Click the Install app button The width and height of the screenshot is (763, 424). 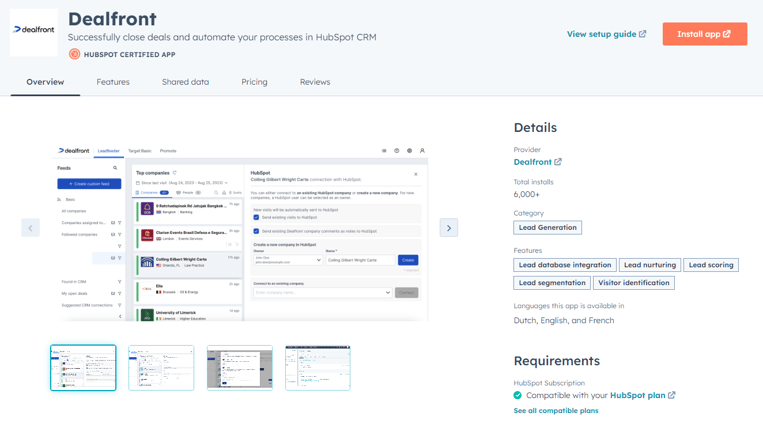point(705,34)
